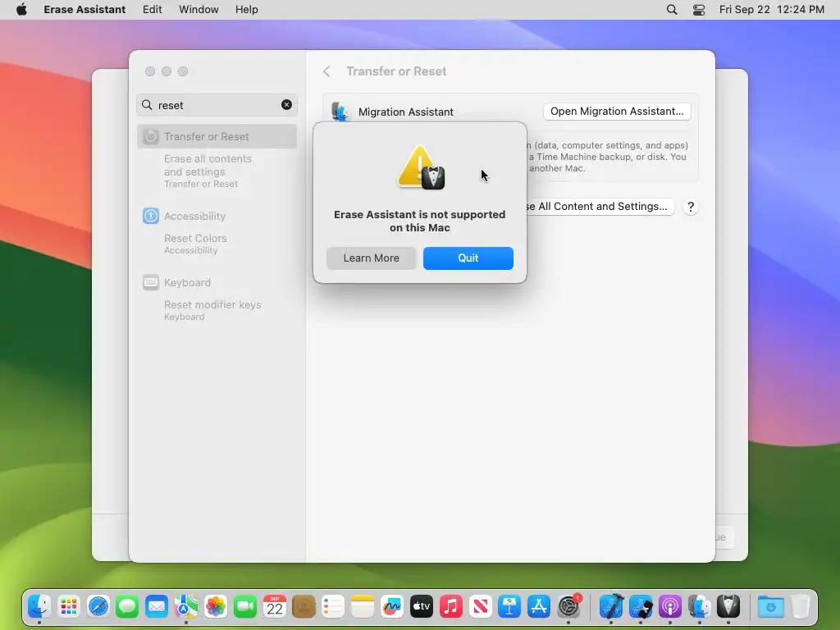This screenshot has width=840, height=630.
Task: Click the question mark help button
Action: coord(691,207)
